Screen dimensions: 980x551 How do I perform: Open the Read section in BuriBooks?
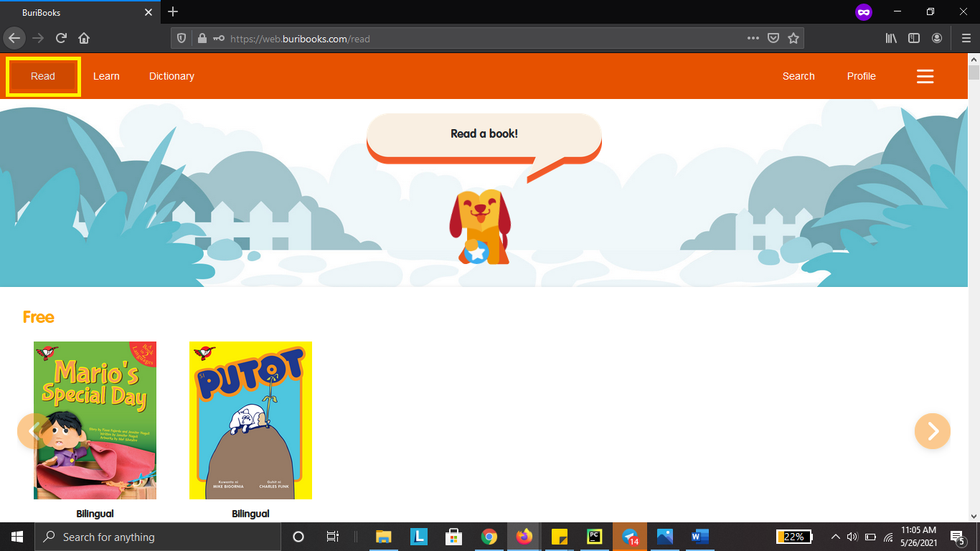click(43, 76)
